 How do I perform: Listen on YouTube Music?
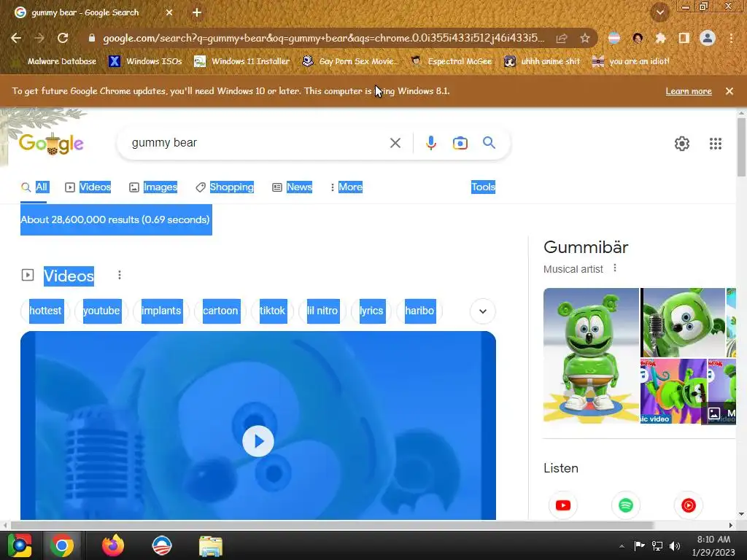pyautogui.click(x=689, y=505)
